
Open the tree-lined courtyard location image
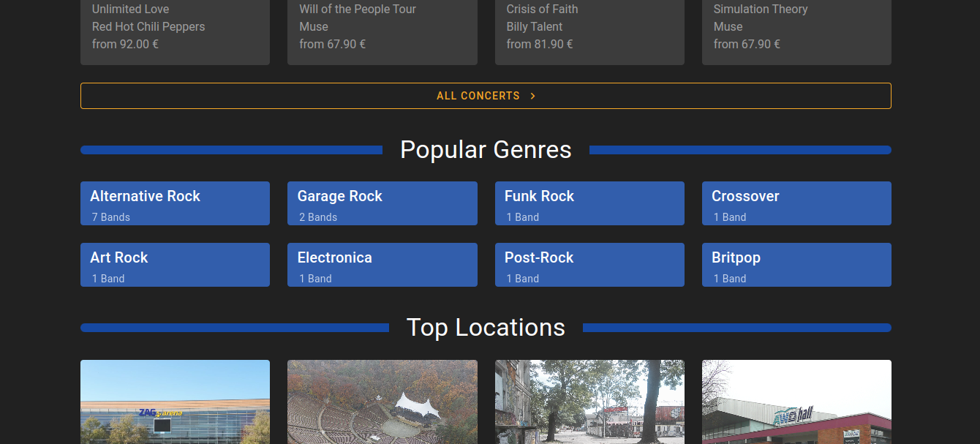[x=589, y=402]
